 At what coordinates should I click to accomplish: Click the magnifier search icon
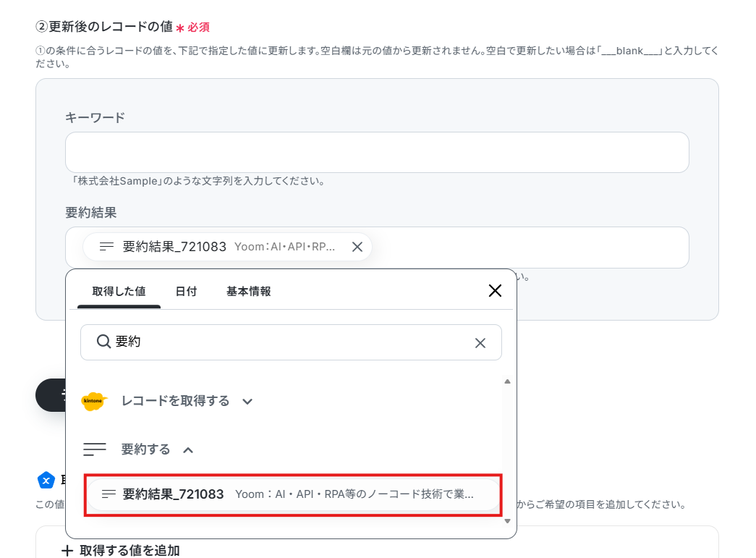[103, 342]
